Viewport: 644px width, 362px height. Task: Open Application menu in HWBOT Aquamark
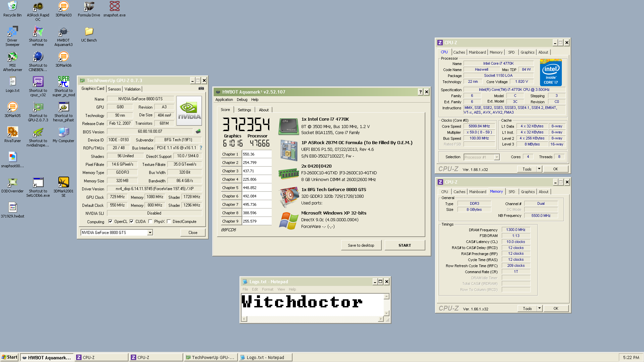click(x=224, y=100)
